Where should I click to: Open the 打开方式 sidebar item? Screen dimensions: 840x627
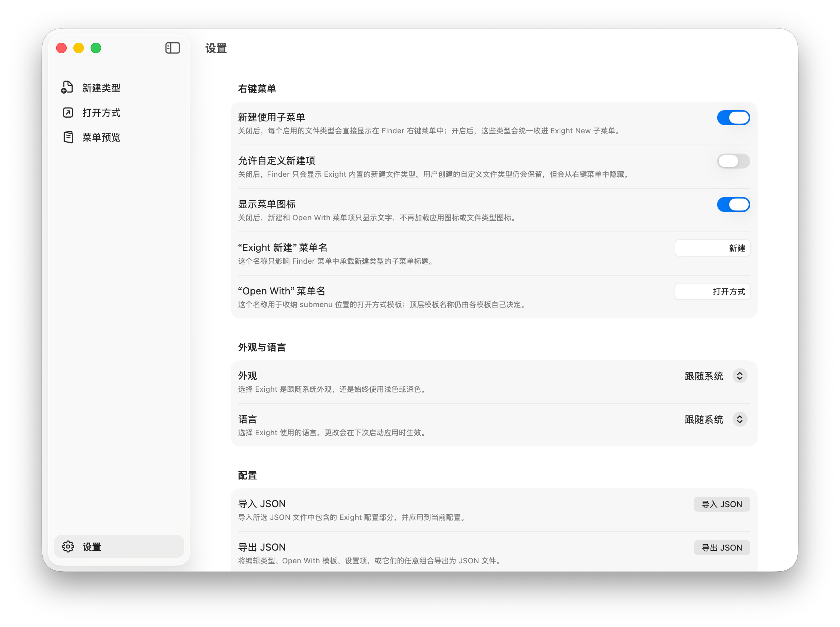pos(119,113)
